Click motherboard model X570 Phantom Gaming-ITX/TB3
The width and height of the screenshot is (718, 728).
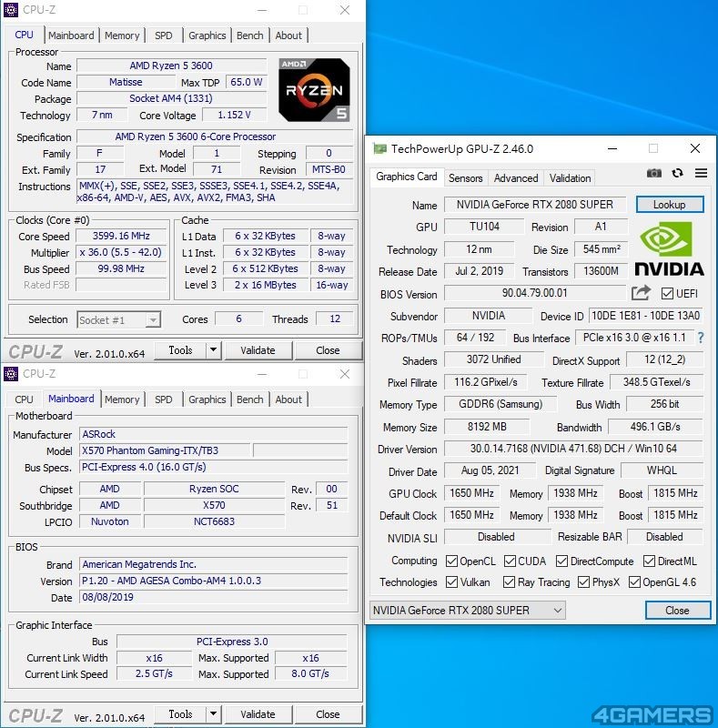165,450
